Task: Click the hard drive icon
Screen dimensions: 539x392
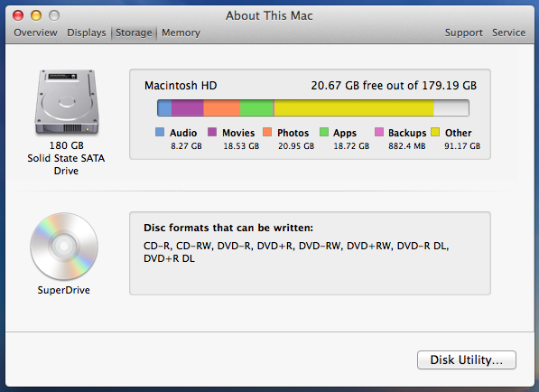Action: 67,102
